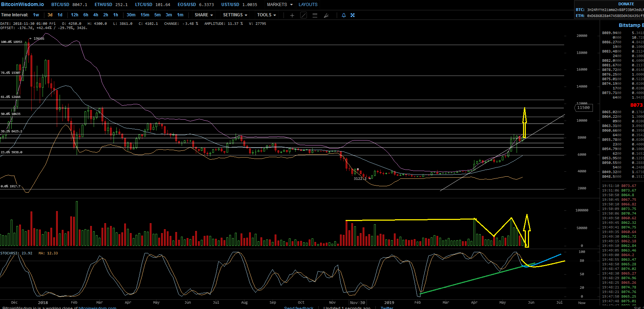This screenshot has width=644, height=309.
Task: Select the crosshair cursor tool
Action: pyautogui.click(x=292, y=15)
